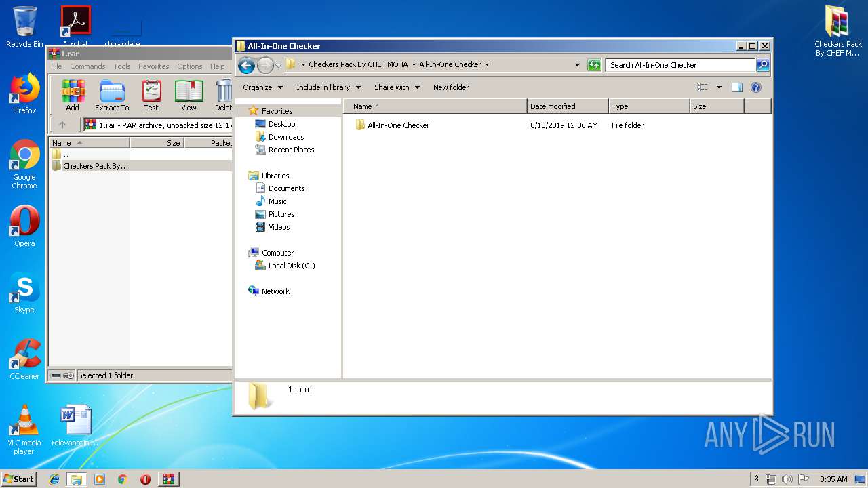Click New folder button in Explorer
The height and width of the screenshot is (488, 868).
point(451,87)
